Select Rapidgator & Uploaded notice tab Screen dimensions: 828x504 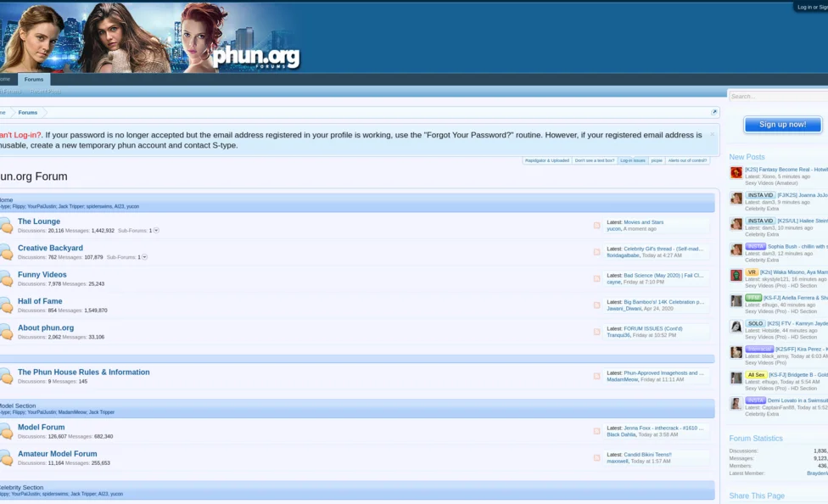[x=546, y=160]
